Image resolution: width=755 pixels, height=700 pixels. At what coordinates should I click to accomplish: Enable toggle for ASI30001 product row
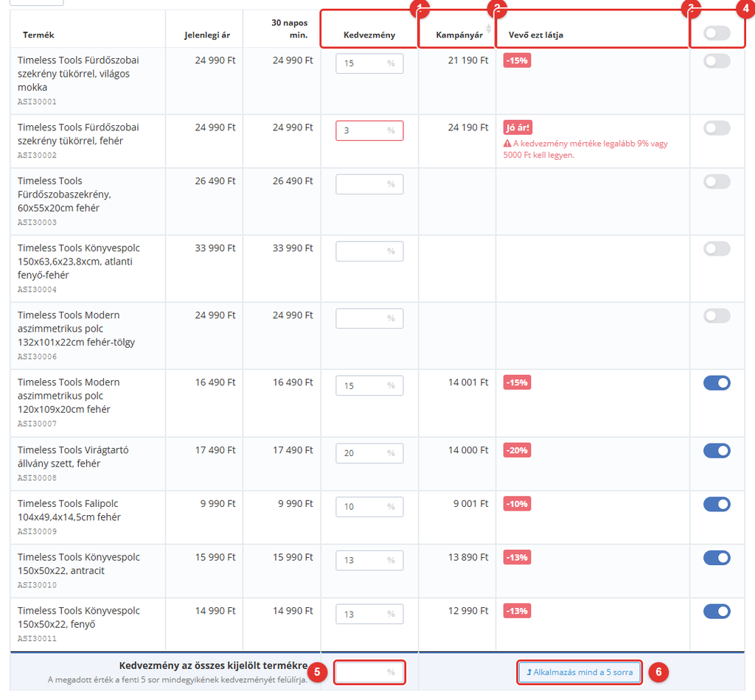(717, 61)
